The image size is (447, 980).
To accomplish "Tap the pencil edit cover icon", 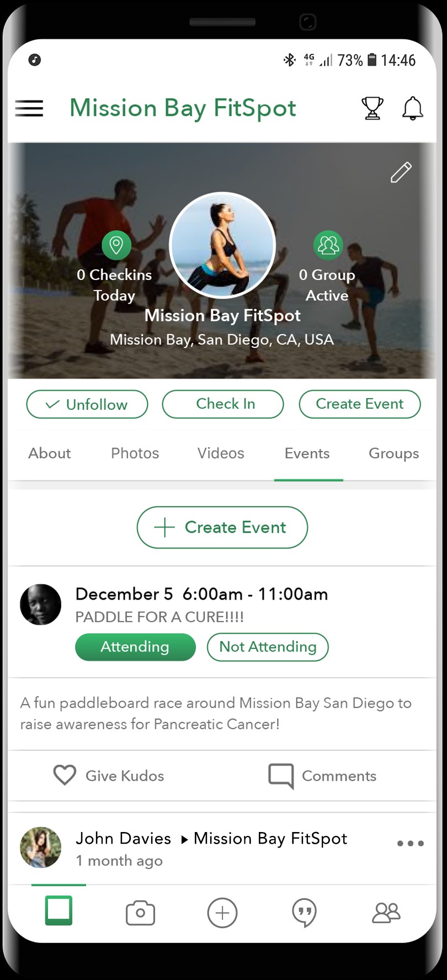I will pos(401,172).
